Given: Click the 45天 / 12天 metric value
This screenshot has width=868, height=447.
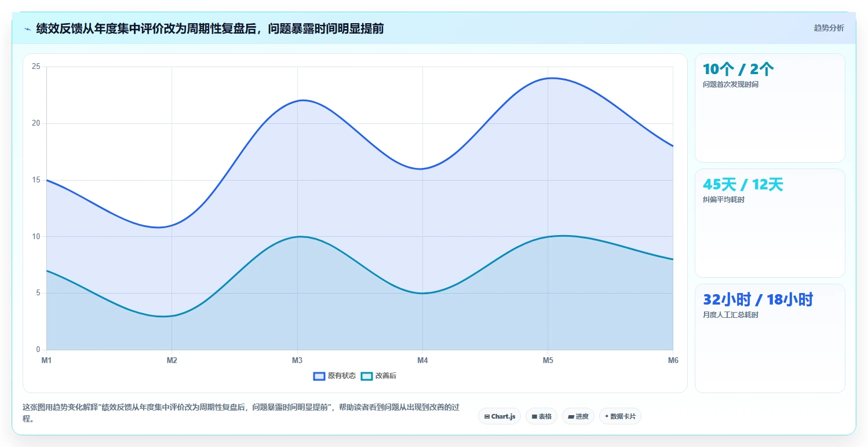Looking at the screenshot, I should pyautogui.click(x=743, y=185).
